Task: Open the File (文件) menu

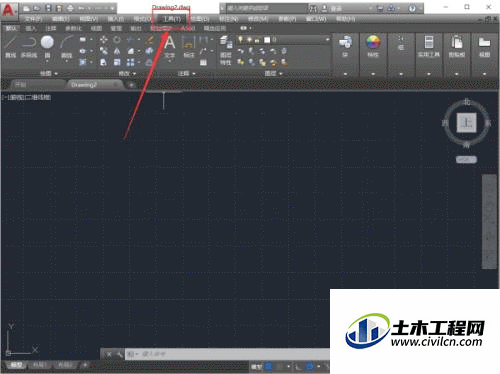Action: click(x=33, y=19)
